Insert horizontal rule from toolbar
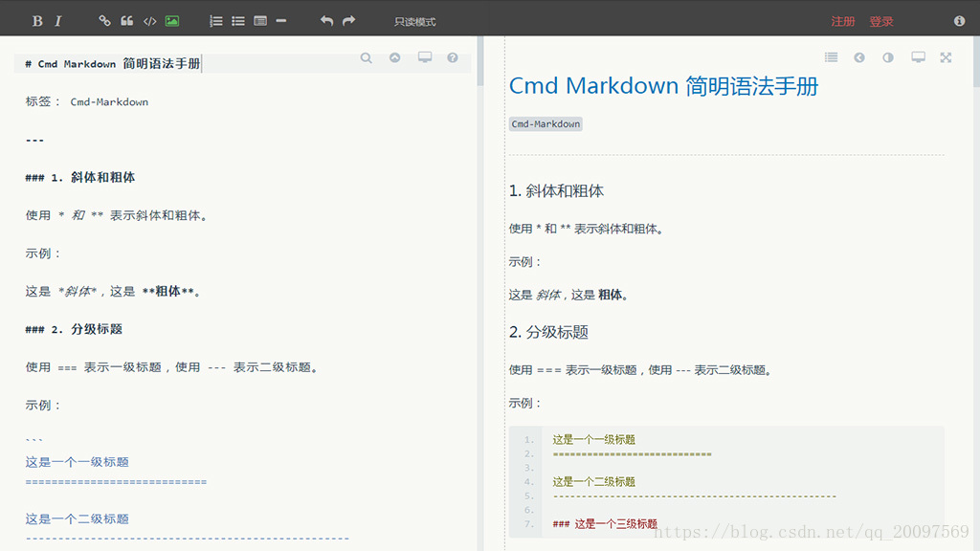This screenshot has height=551, width=980. click(281, 21)
